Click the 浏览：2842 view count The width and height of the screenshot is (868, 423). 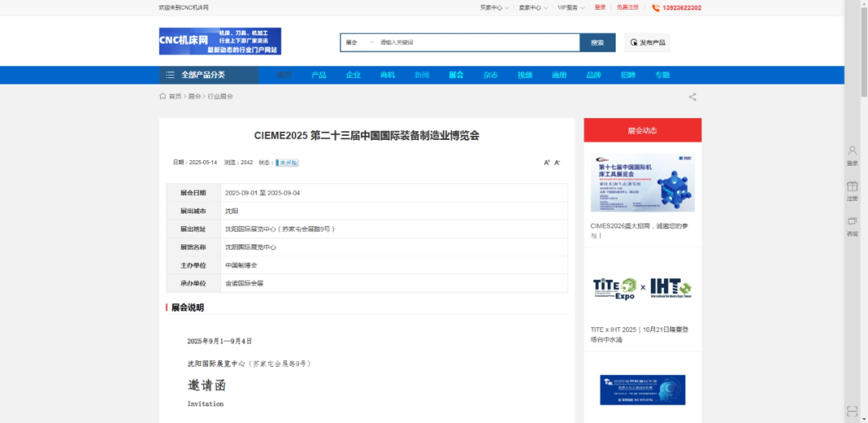pos(239,162)
